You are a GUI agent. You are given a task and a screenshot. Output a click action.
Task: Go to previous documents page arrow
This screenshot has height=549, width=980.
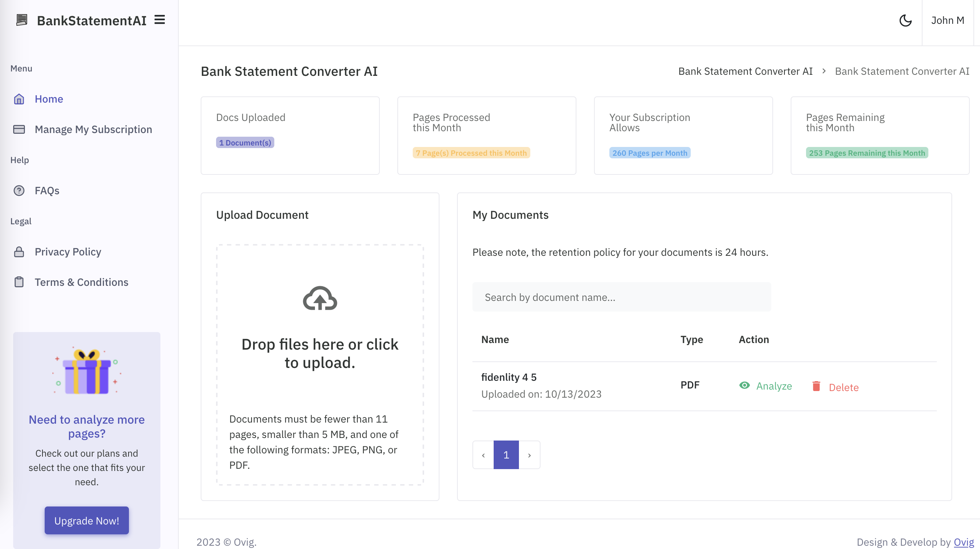pos(483,455)
